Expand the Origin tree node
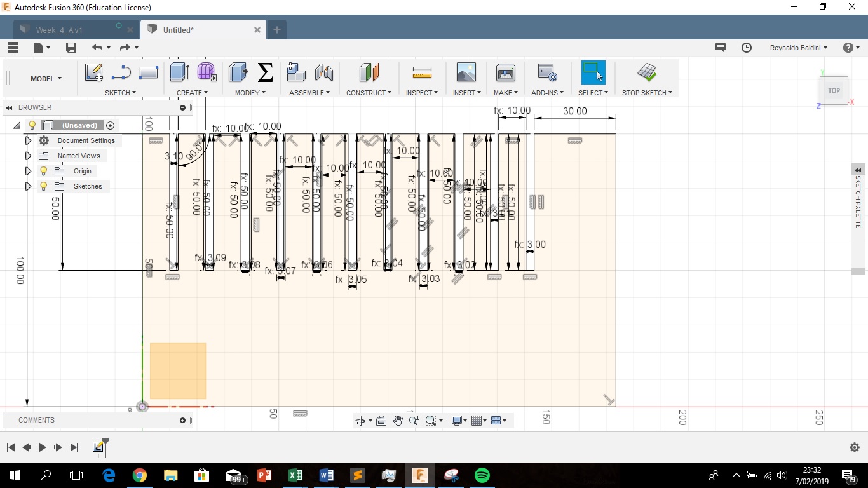This screenshot has height=488, width=868. pos(29,171)
